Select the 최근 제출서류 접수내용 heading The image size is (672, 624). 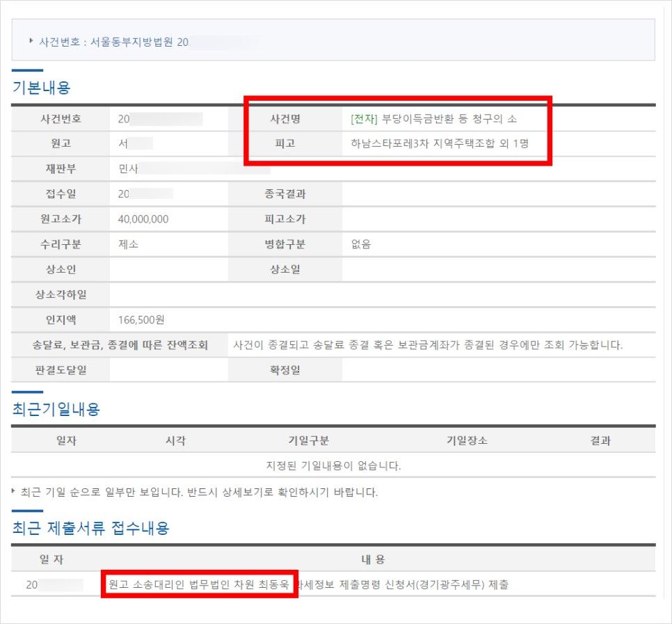pyautogui.click(x=90, y=528)
